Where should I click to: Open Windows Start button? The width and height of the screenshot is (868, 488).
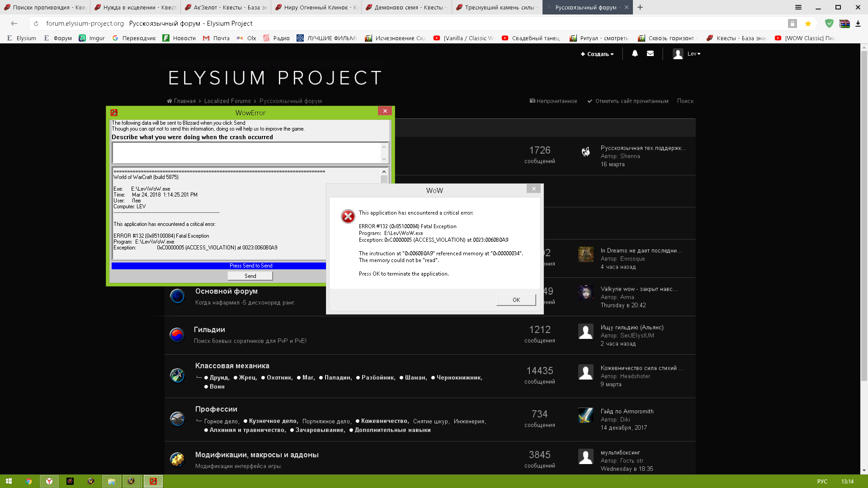9,481
